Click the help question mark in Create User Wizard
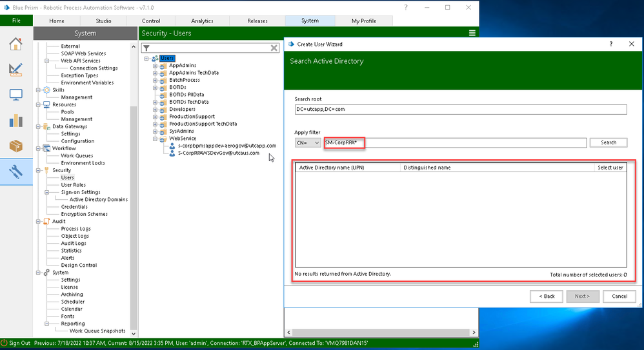Screen dimensions: 644x350 (610, 44)
